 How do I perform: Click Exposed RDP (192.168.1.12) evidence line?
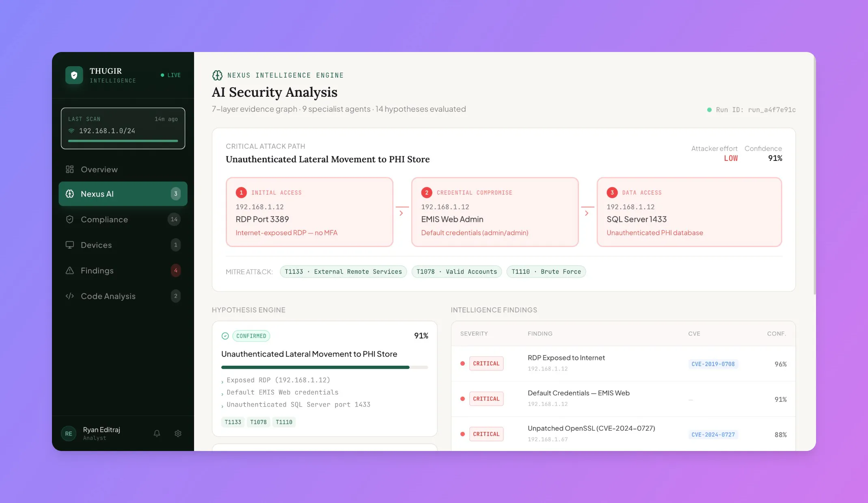click(278, 380)
